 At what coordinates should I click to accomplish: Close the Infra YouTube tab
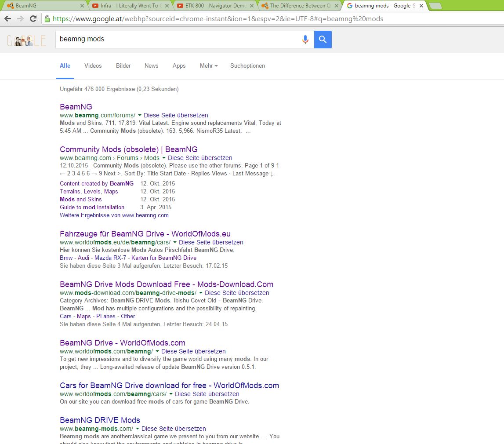click(x=167, y=6)
